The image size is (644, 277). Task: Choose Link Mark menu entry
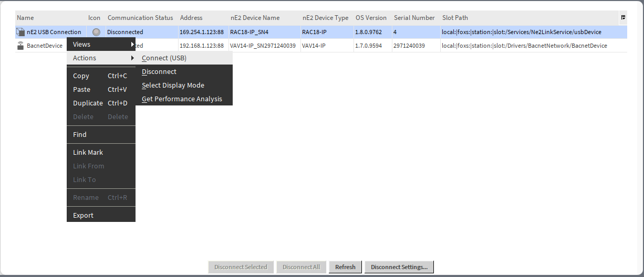[x=88, y=153]
